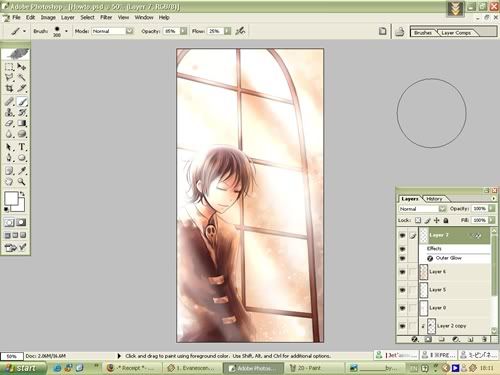
Task: Open the brush preset picker dropdown
Action: coord(66,31)
